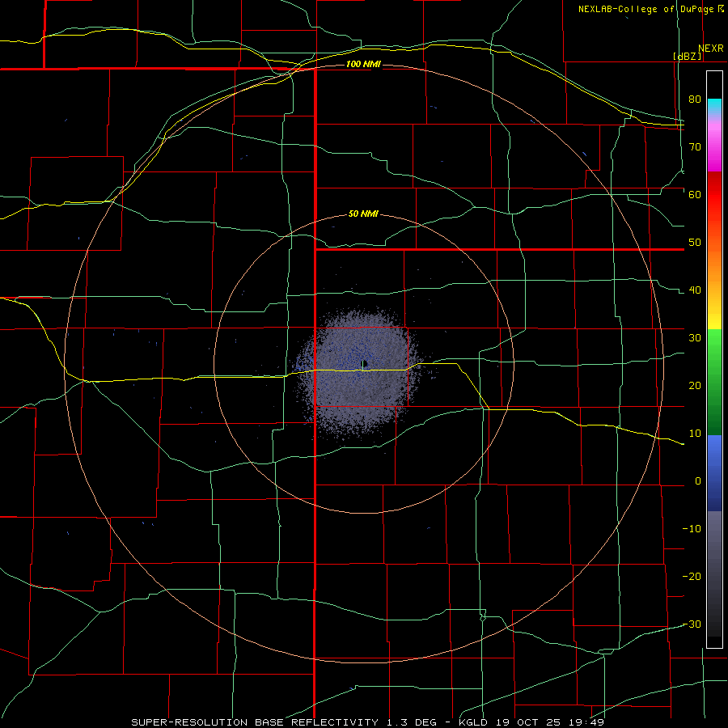Click the -10 value on the dBZ scale
The width and height of the screenshot is (728, 728).
[x=692, y=529]
